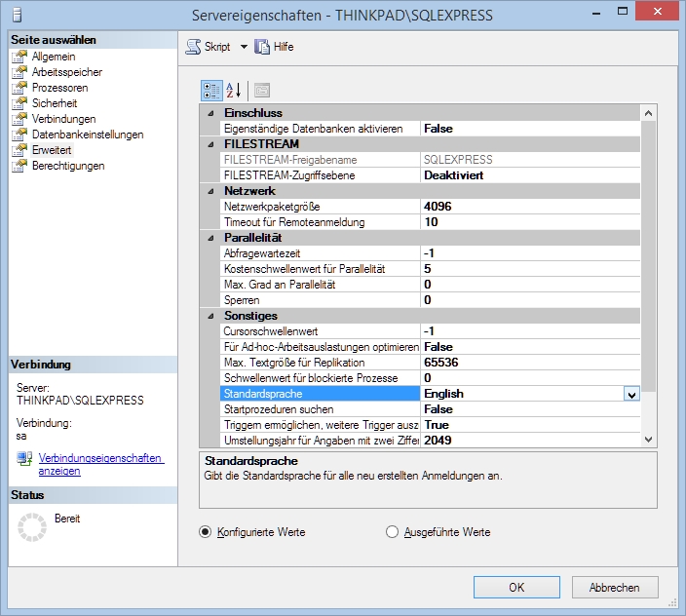Open the Skript dropdown arrow
686x616 pixels.
244,47
